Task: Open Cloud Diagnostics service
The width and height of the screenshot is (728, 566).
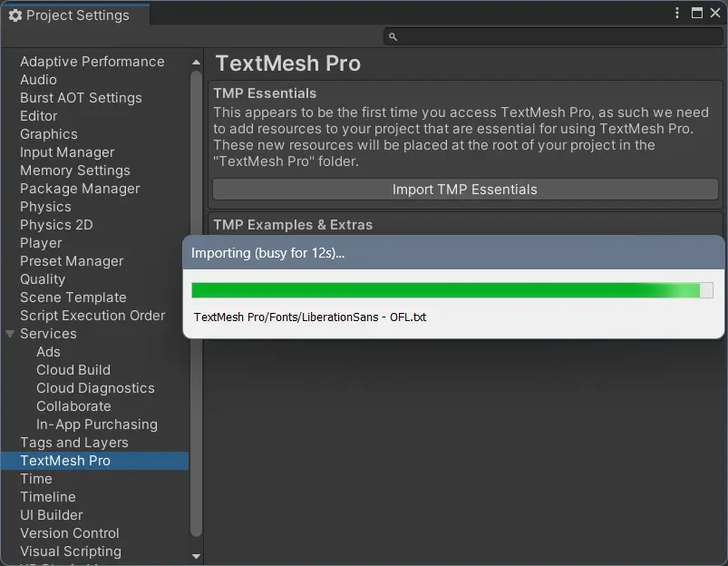Action: 95,387
